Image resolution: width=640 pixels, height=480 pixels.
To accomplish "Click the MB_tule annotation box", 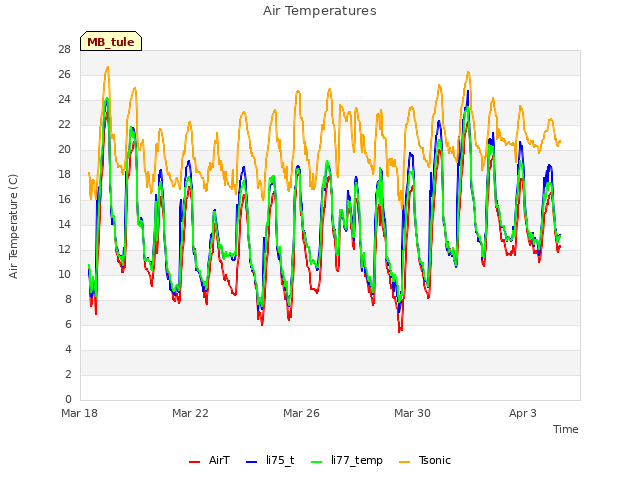I will (111, 41).
